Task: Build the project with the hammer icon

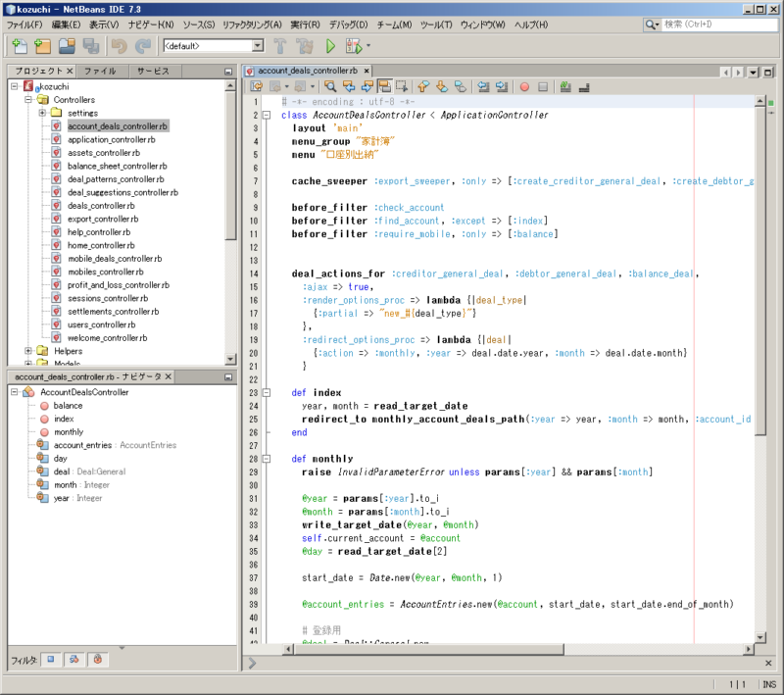Action: point(281,44)
